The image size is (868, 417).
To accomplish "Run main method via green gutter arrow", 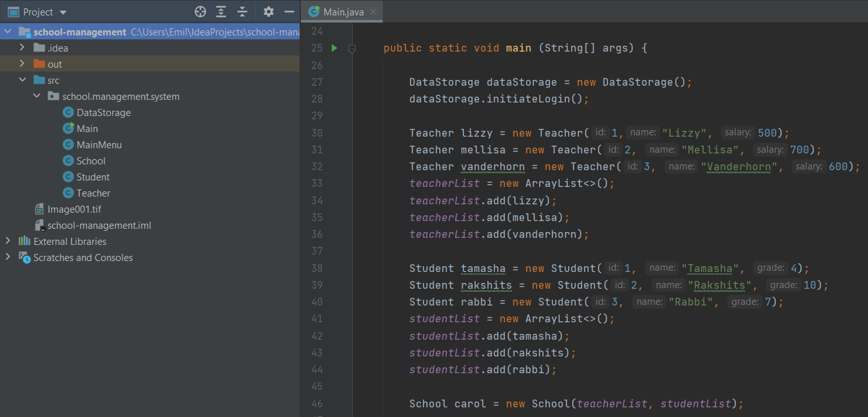I will 334,48.
